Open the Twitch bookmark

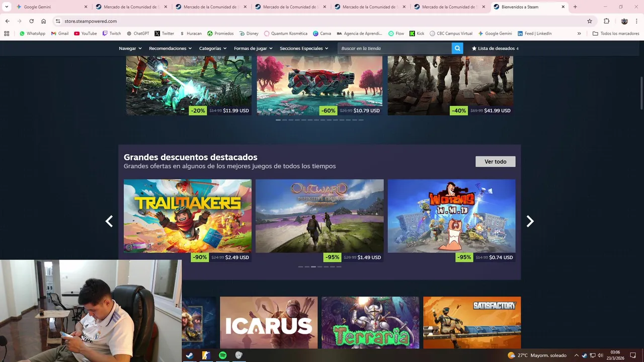(112, 34)
